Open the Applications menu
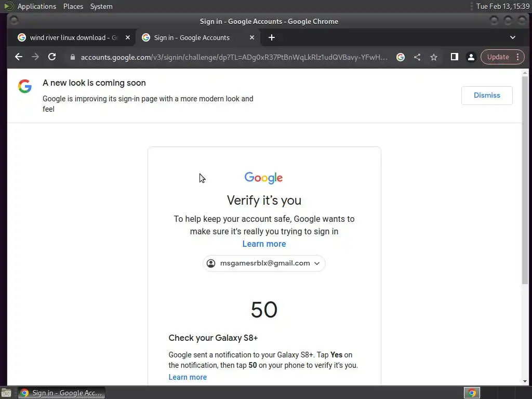The width and height of the screenshot is (532, 399). (37, 6)
